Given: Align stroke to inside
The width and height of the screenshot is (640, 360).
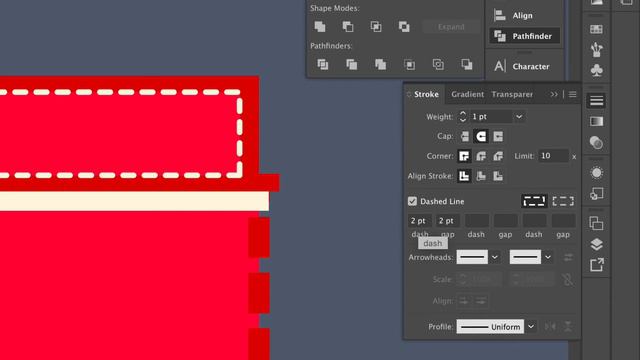Looking at the screenshot, I should coord(481,176).
